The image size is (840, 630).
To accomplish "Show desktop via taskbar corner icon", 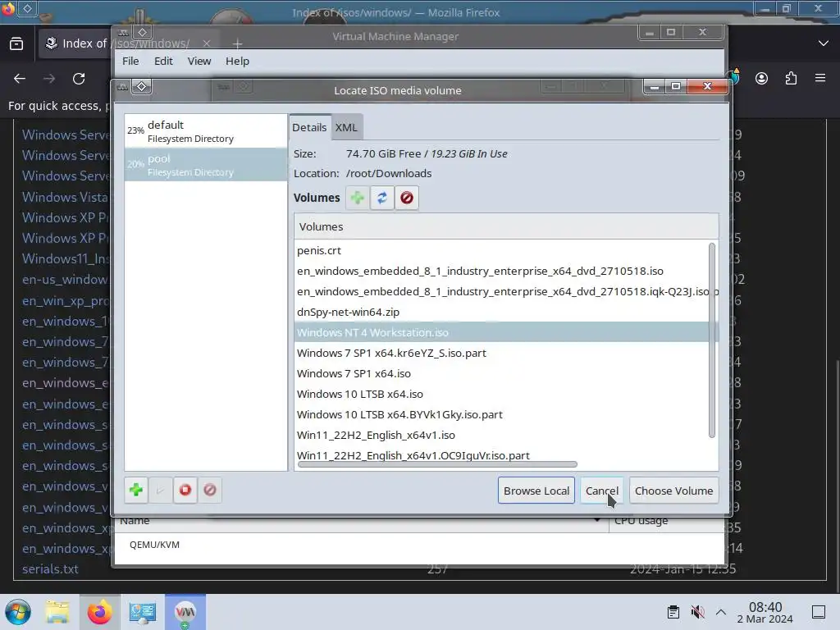I will [819, 612].
